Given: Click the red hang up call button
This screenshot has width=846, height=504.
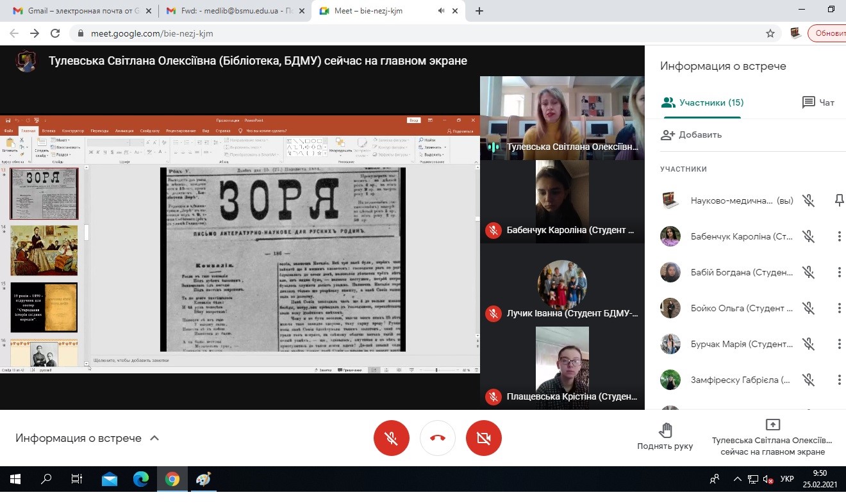Looking at the screenshot, I should pyautogui.click(x=438, y=438).
